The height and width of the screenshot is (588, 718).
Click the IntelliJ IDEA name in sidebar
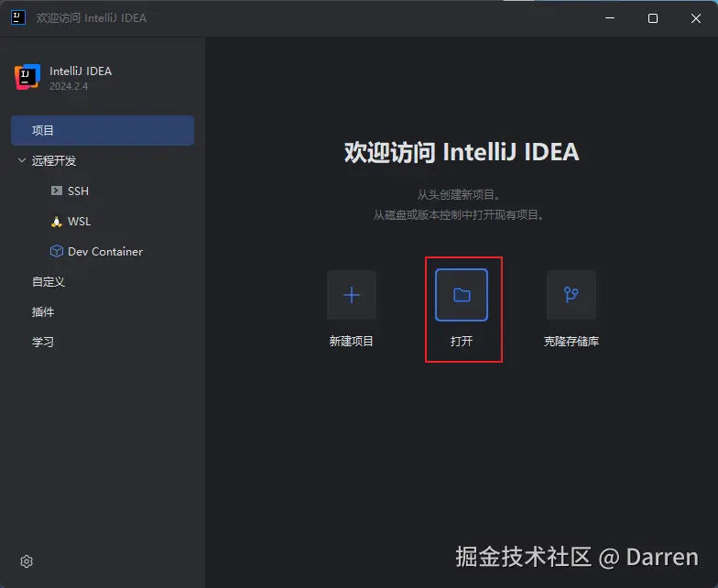[x=81, y=71]
